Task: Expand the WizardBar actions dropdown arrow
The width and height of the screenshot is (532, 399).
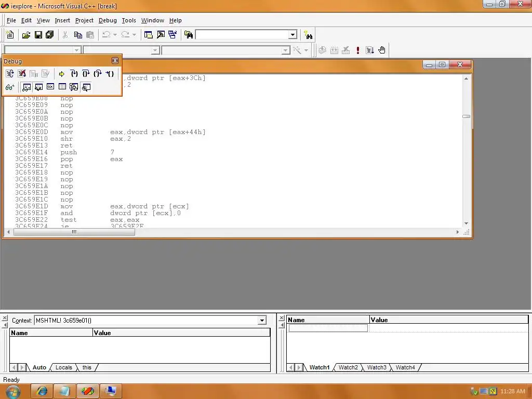Action: [x=306, y=50]
